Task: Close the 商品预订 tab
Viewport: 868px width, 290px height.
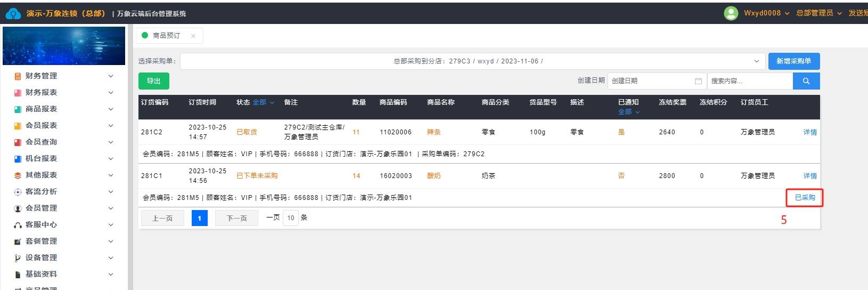Action: 193,36
